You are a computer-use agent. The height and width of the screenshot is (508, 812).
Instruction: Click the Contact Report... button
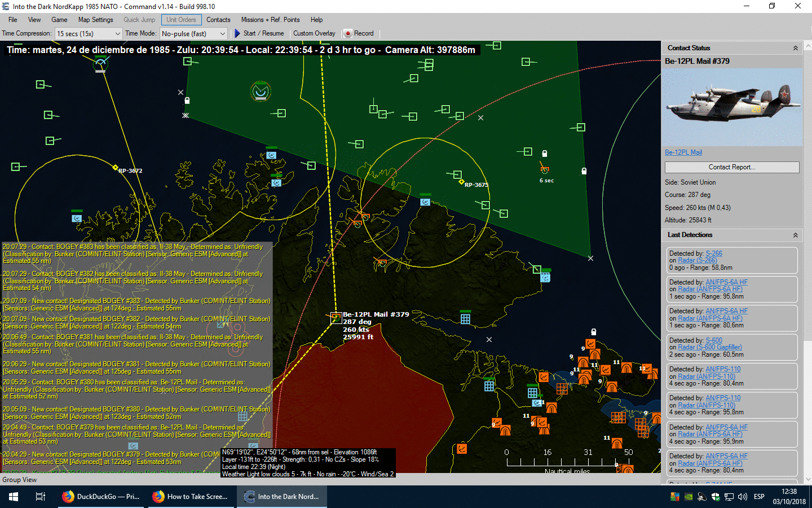click(732, 167)
